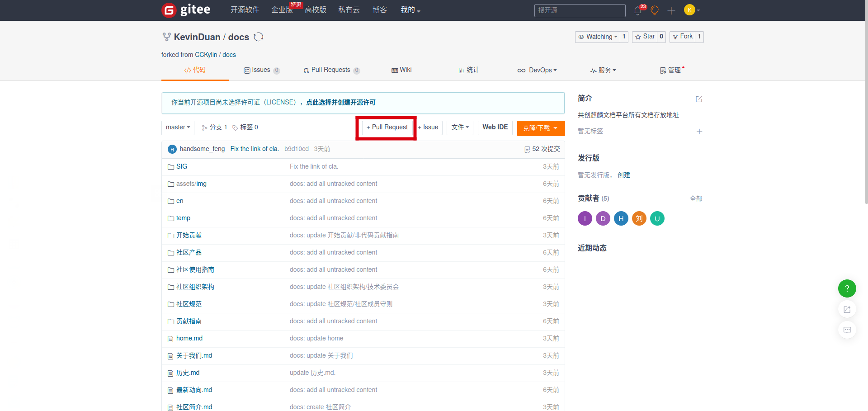Open the 历史.md file
The width and height of the screenshot is (868, 411).
click(x=188, y=373)
